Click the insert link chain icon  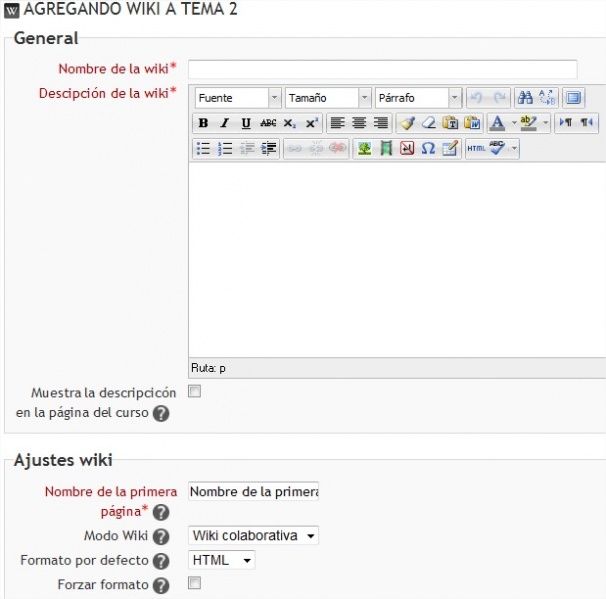coord(294,148)
